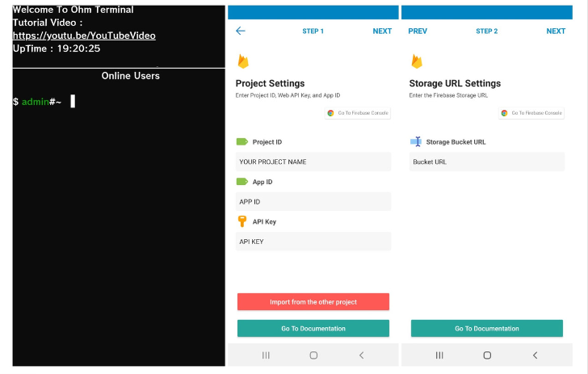This screenshot has height=374, width=588.
Task: Click the green tag icon beside App ID
Action: click(242, 182)
